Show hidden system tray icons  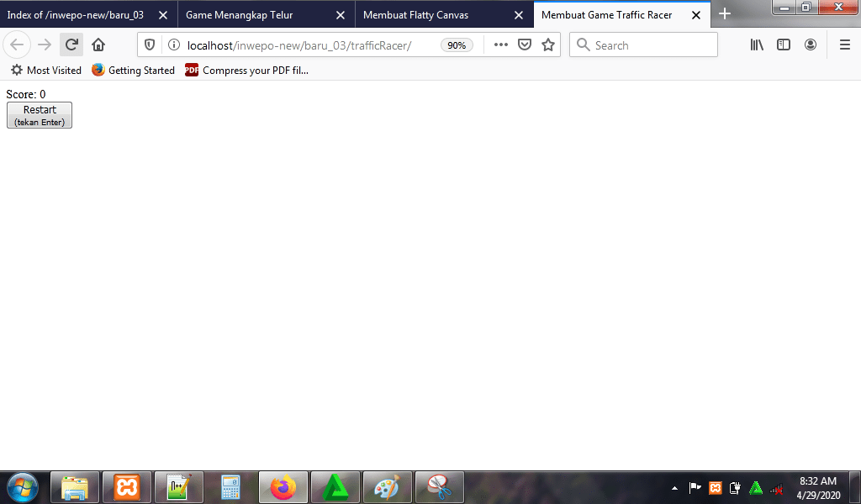pyautogui.click(x=674, y=488)
